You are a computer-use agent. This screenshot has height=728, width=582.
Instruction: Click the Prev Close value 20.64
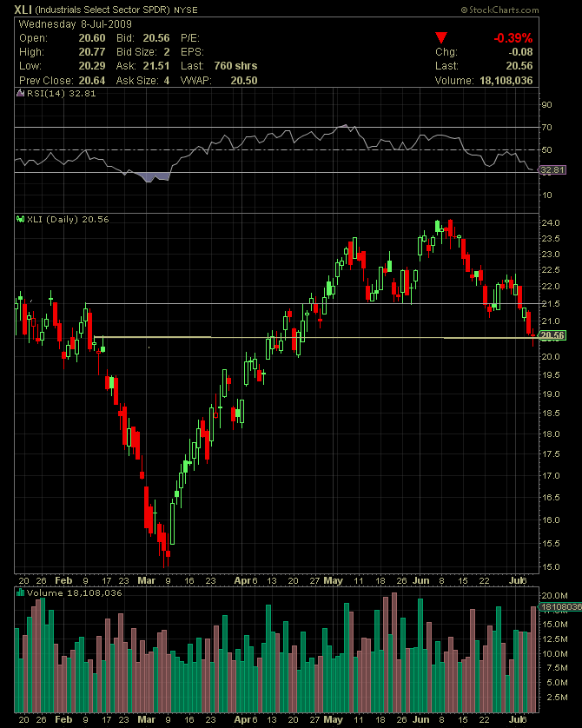92,80
